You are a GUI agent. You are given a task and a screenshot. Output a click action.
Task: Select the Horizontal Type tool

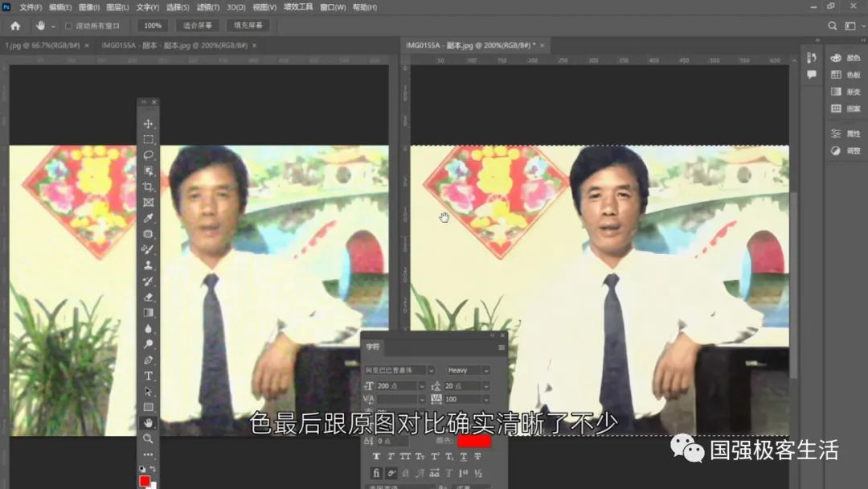click(x=148, y=376)
